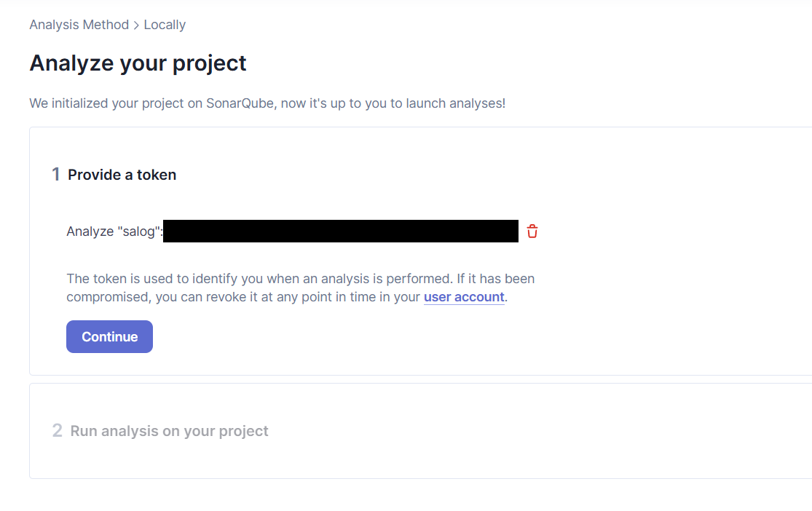Click the We initialized your project subtitle
812x511 pixels.
[267, 103]
